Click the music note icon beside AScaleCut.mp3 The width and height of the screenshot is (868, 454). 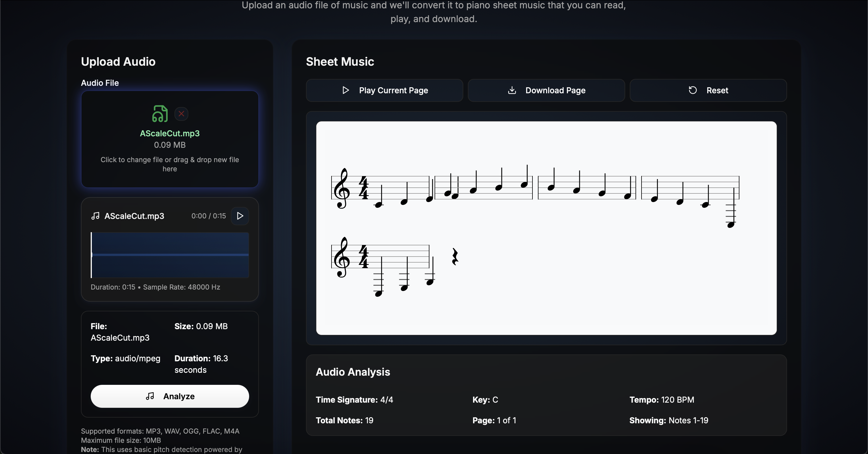95,216
